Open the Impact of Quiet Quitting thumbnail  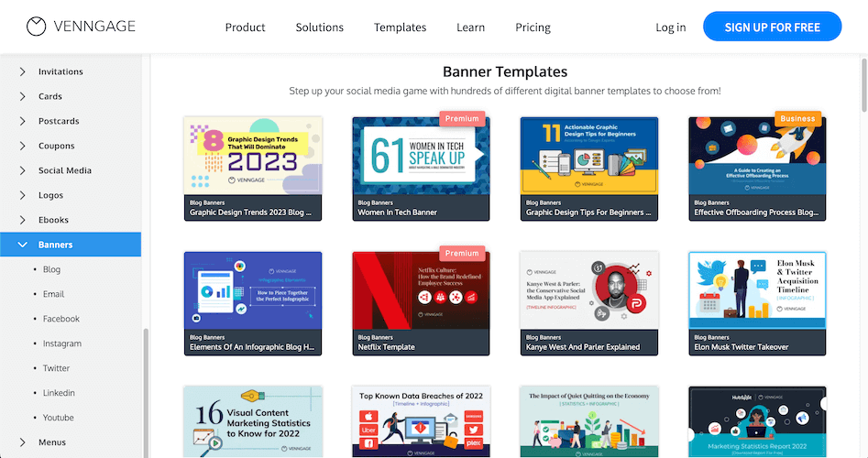[x=589, y=422]
